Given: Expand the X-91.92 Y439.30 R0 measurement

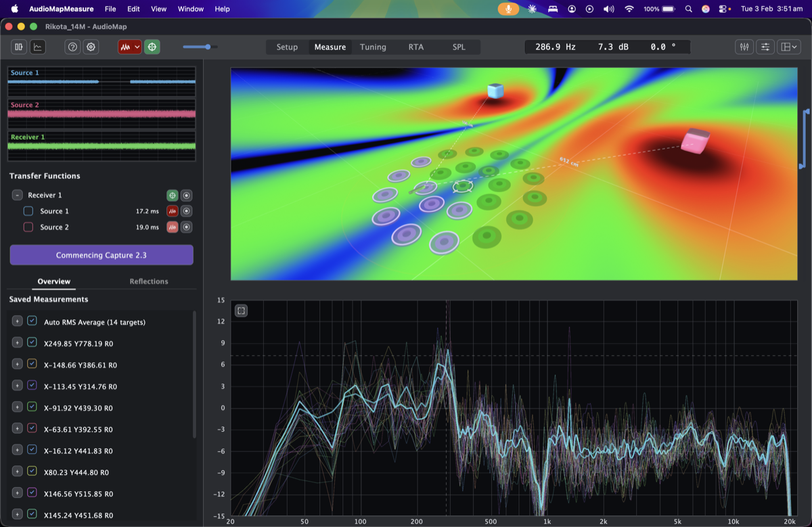Looking at the screenshot, I should [x=18, y=407].
